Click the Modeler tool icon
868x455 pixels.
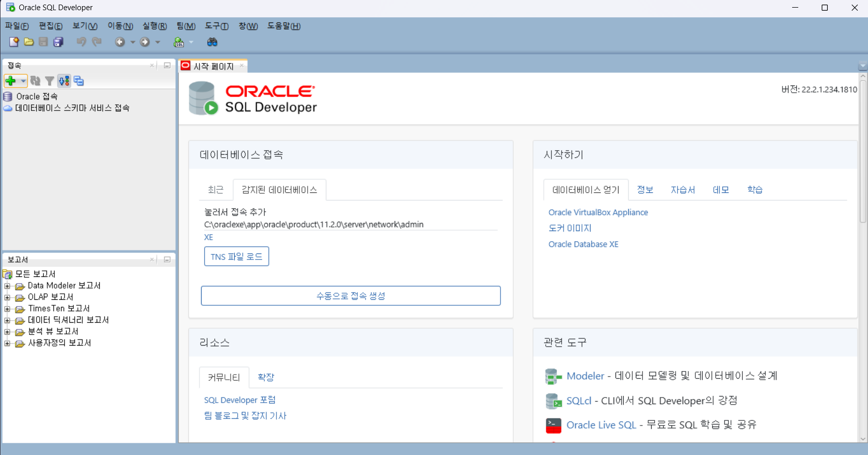[553, 376]
